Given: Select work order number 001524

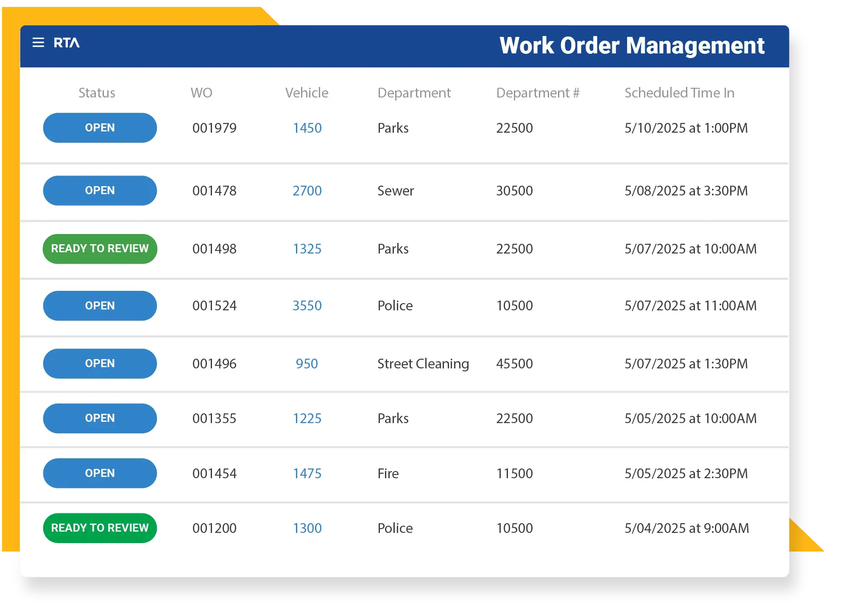Looking at the screenshot, I should coord(215,306).
